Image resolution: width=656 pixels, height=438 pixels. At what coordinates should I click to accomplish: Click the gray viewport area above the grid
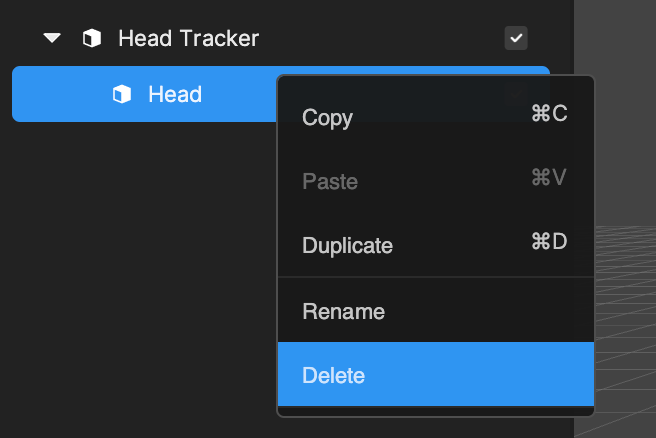click(615, 113)
